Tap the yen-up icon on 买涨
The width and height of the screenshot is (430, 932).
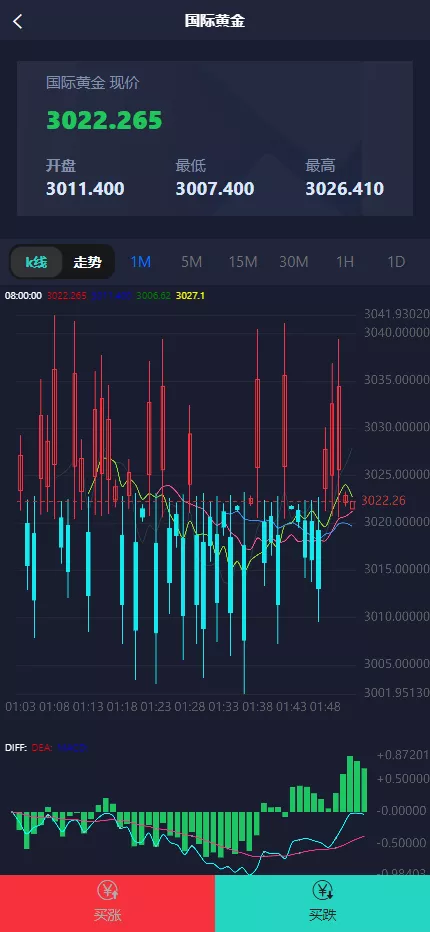click(x=108, y=890)
